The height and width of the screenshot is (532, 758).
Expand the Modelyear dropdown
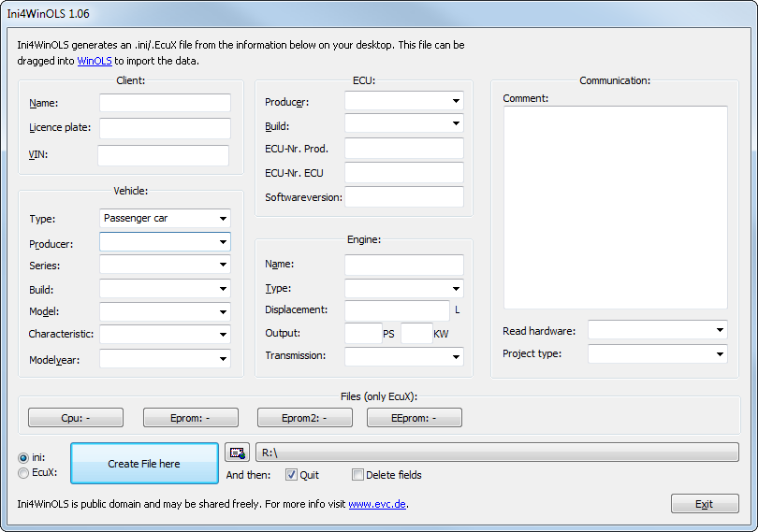point(165,358)
